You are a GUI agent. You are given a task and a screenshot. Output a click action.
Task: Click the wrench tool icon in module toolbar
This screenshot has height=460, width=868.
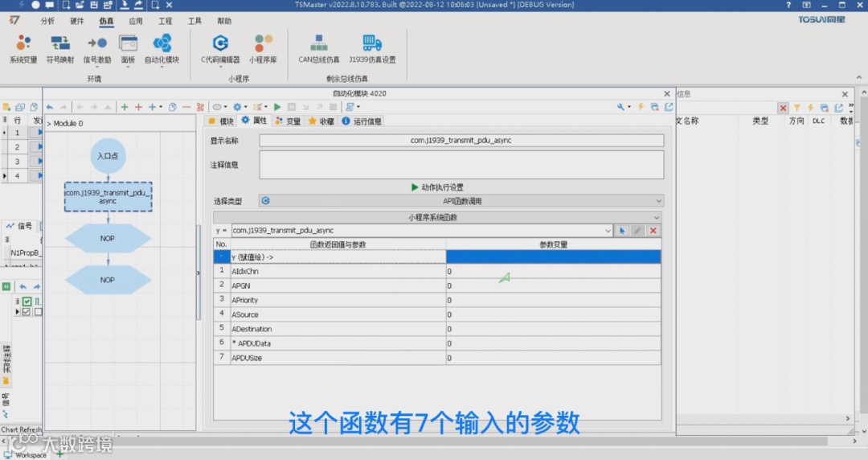point(620,107)
